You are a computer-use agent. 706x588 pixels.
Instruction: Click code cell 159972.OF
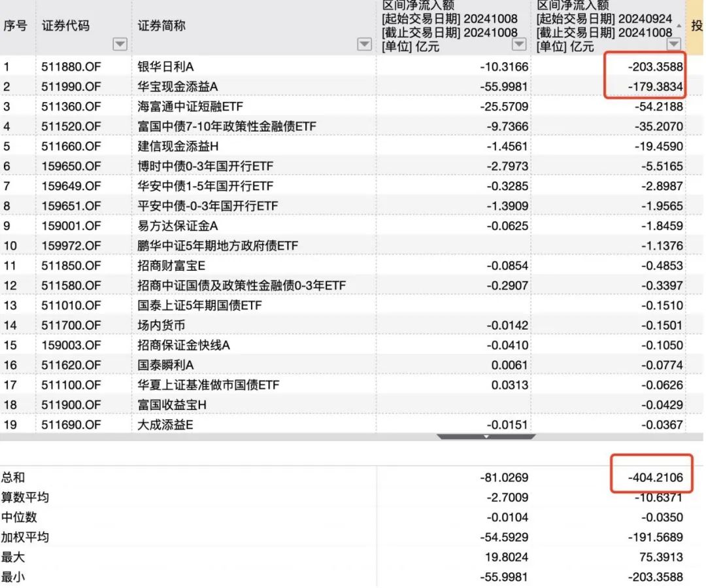click(71, 245)
